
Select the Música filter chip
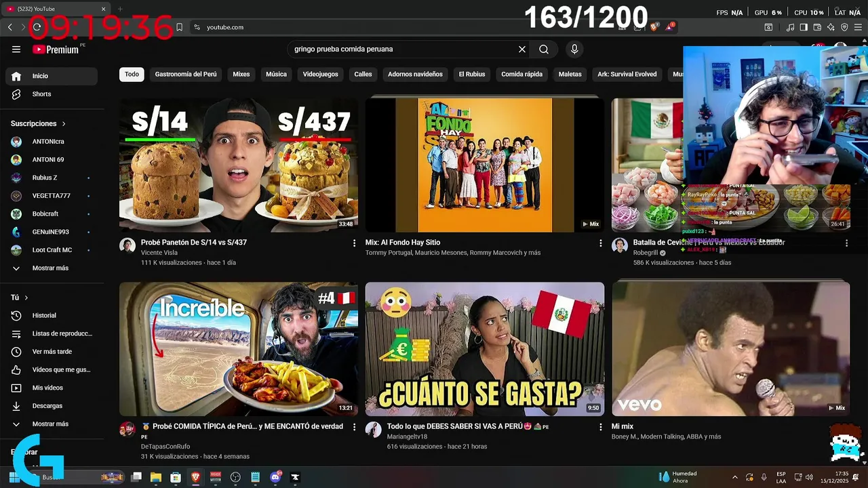(276, 74)
